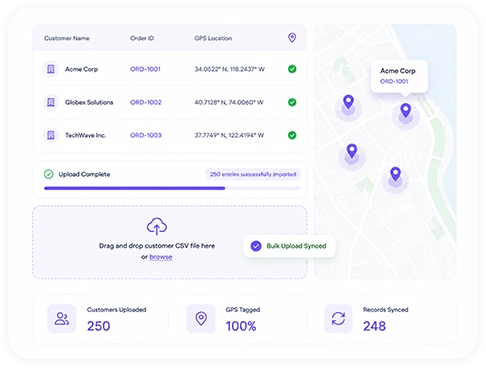Open order ORD-1002 link
The image size is (486, 368).
(146, 102)
